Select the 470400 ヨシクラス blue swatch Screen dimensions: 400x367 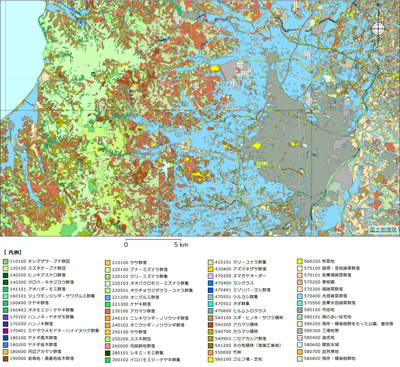point(210,283)
